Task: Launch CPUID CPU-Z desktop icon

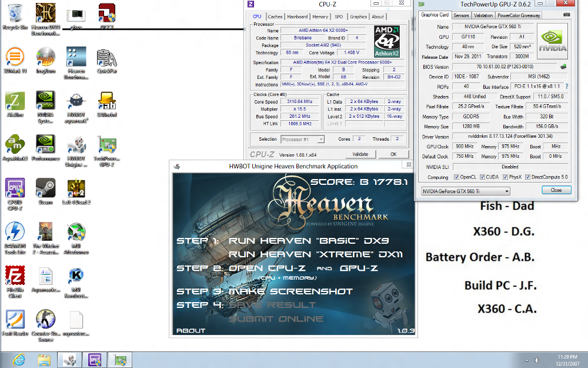Action: point(15,194)
